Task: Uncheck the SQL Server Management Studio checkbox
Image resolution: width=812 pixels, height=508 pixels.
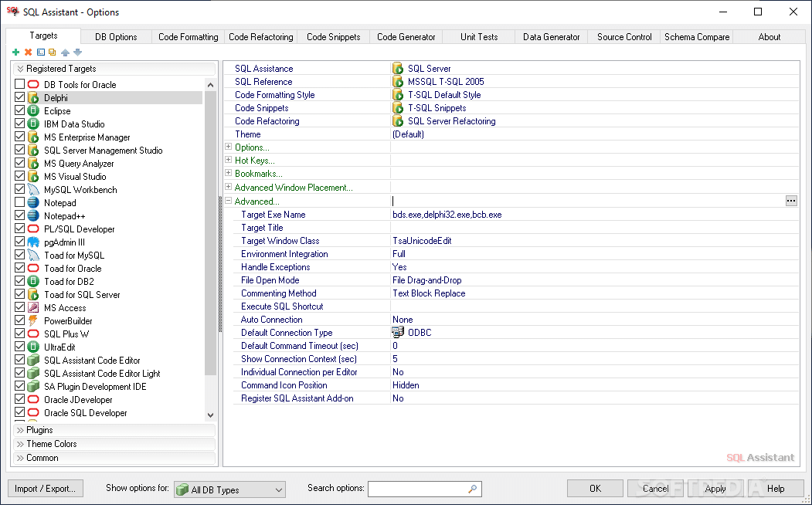Action: pyautogui.click(x=19, y=150)
